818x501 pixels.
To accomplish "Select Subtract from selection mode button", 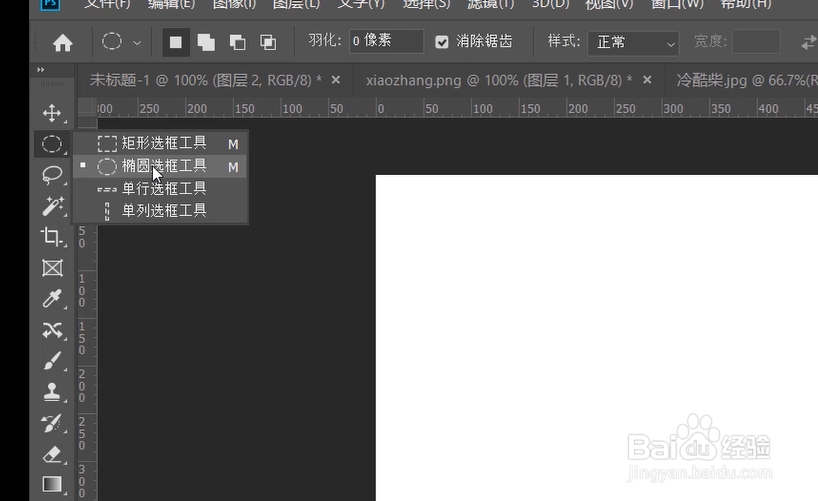I will point(237,42).
